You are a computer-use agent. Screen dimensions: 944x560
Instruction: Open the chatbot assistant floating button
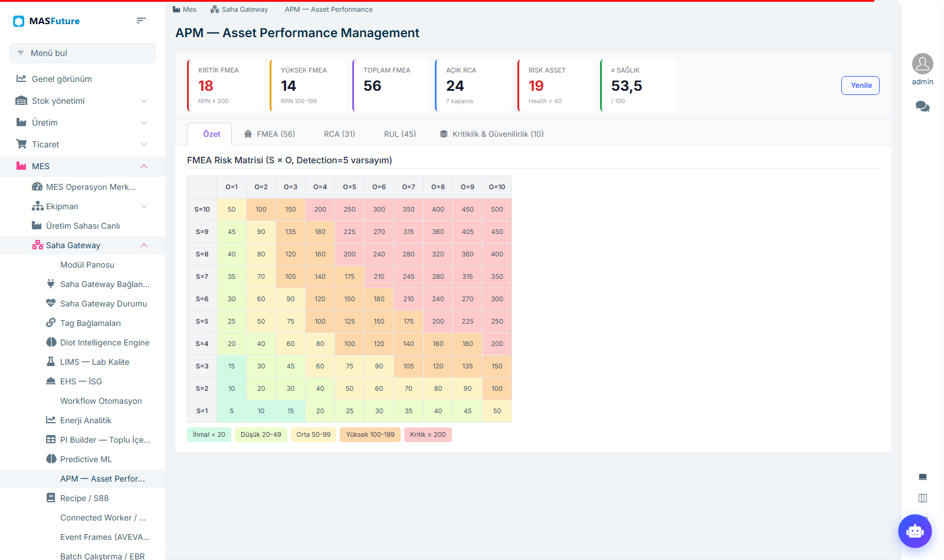point(915,531)
